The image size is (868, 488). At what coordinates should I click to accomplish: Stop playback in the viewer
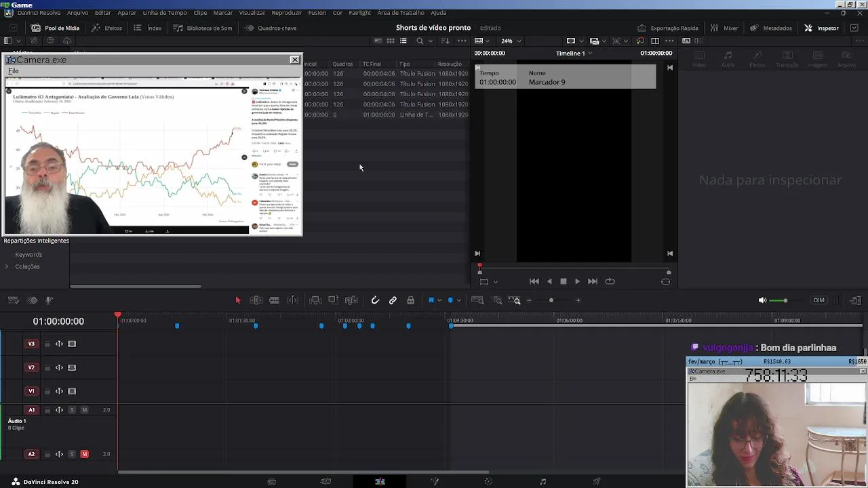tap(563, 281)
